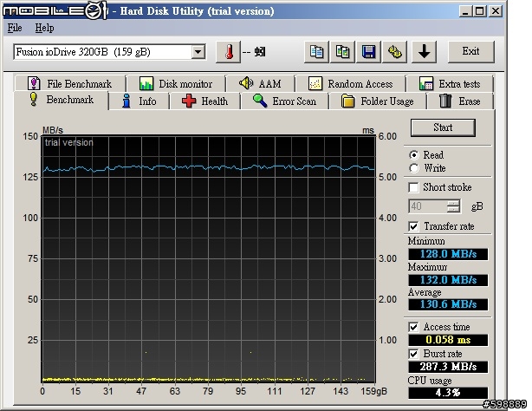This screenshot has width=532, height=411.
Task: Enable the Short stroke checkbox
Action: 413,187
